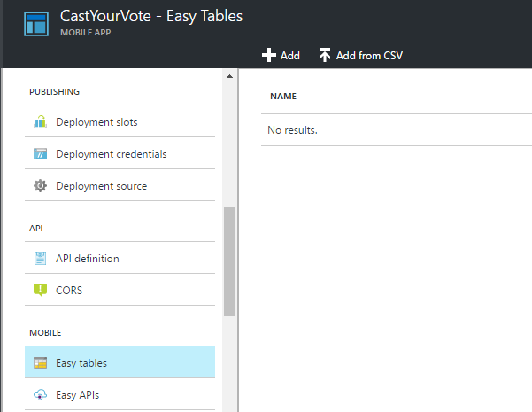Click the API definition document icon
532x412 pixels.
[40, 258]
